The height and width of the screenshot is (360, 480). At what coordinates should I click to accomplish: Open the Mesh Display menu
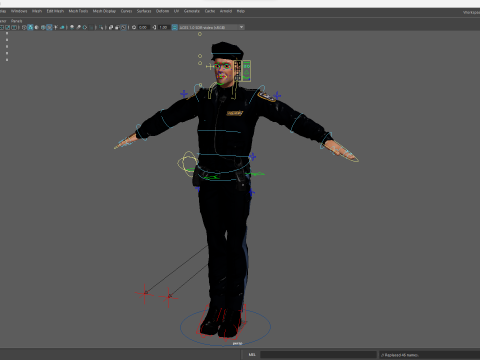[x=104, y=11]
